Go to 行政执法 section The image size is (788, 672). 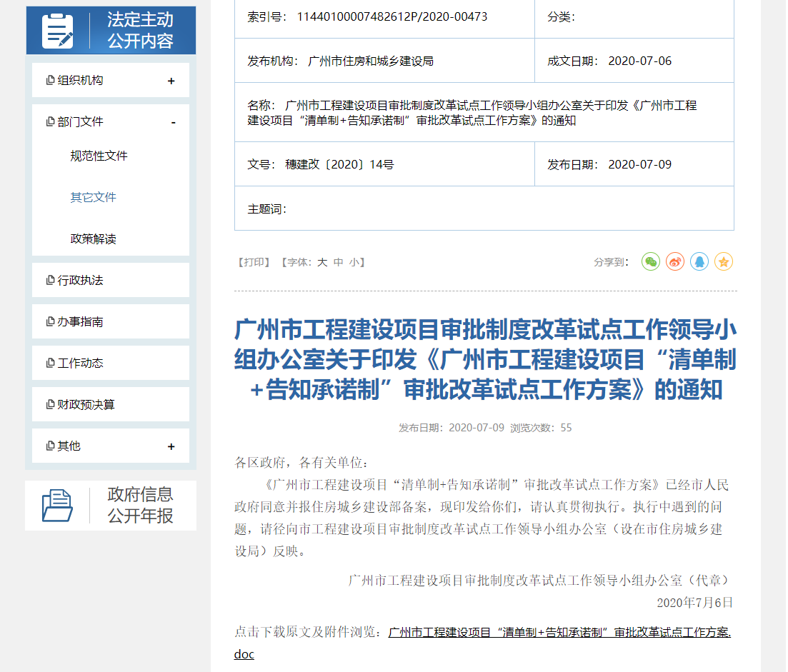80,280
